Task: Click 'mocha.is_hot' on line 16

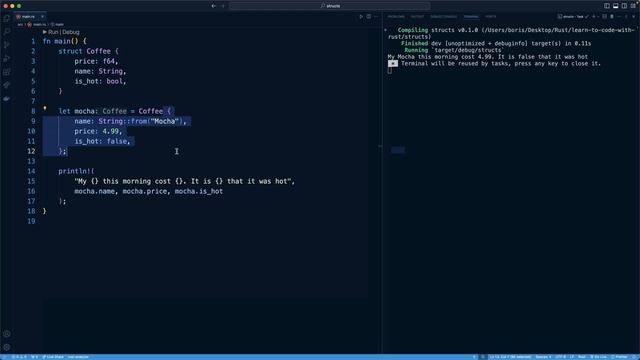Action: (x=199, y=191)
